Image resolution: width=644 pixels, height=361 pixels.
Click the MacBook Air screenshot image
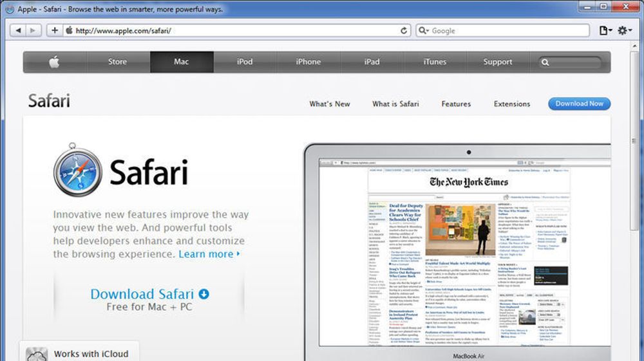click(x=457, y=252)
